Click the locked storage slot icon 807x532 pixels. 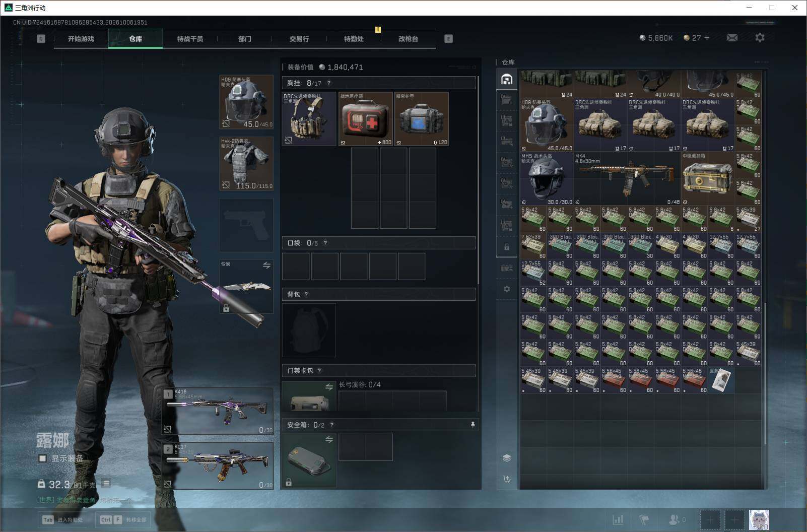tap(507, 247)
